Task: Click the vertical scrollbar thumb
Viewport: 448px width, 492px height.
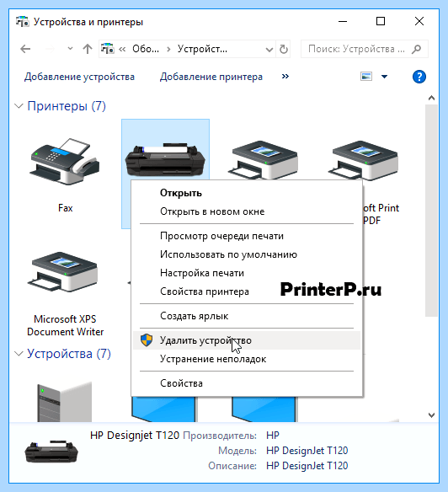Action: (x=431, y=211)
